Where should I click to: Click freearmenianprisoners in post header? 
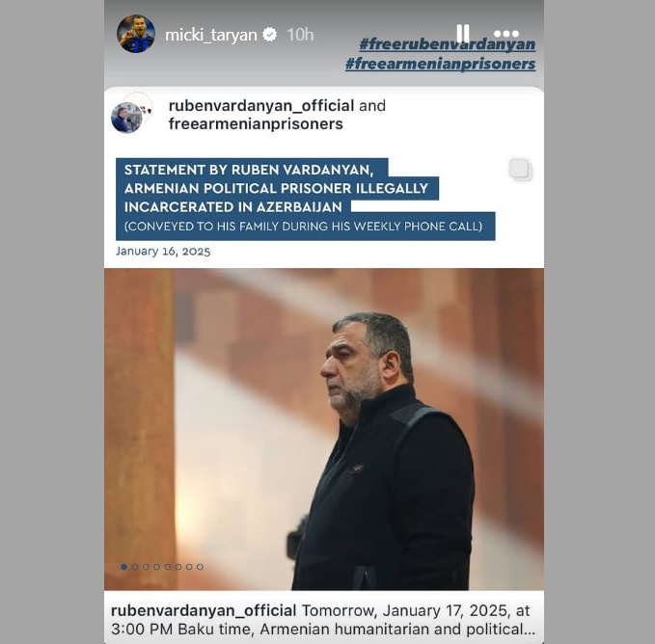pyautogui.click(x=256, y=124)
